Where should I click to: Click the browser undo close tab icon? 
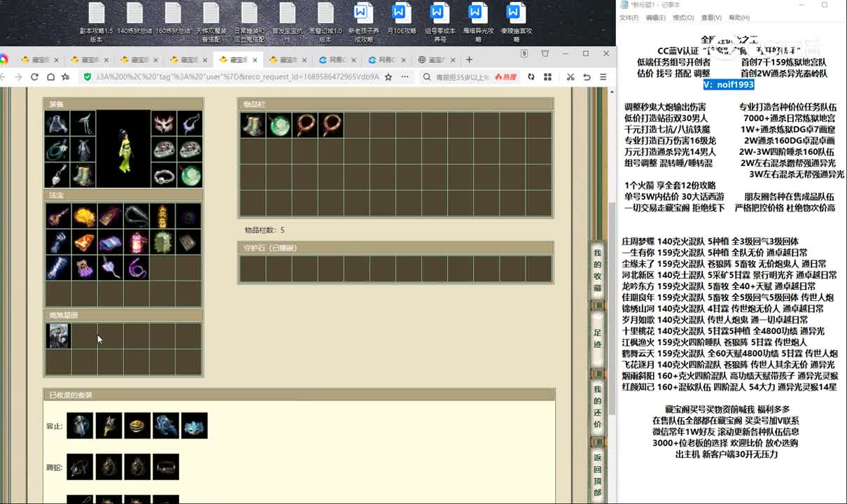point(587,77)
